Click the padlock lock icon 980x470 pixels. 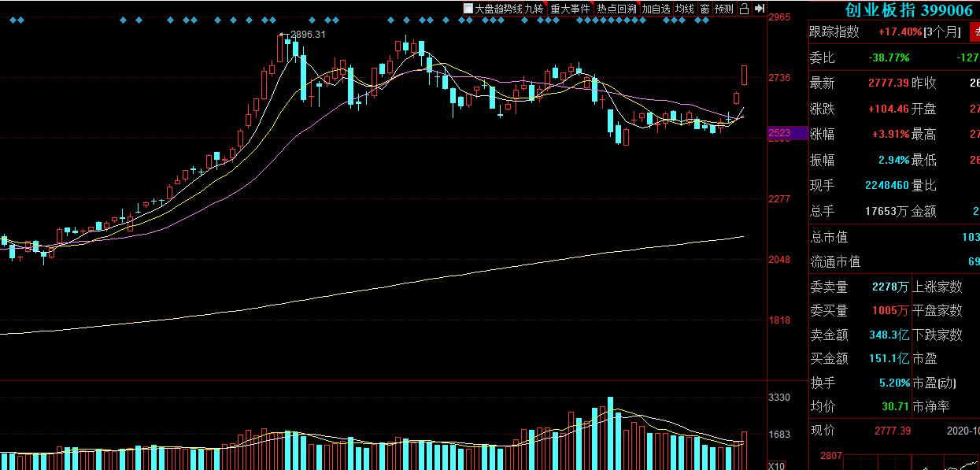tap(744, 9)
